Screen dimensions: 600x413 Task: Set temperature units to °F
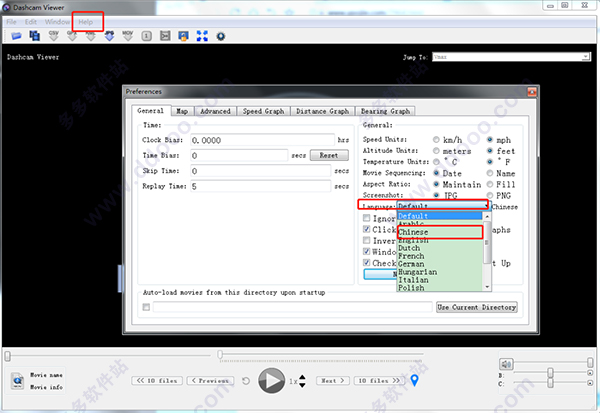(x=490, y=162)
